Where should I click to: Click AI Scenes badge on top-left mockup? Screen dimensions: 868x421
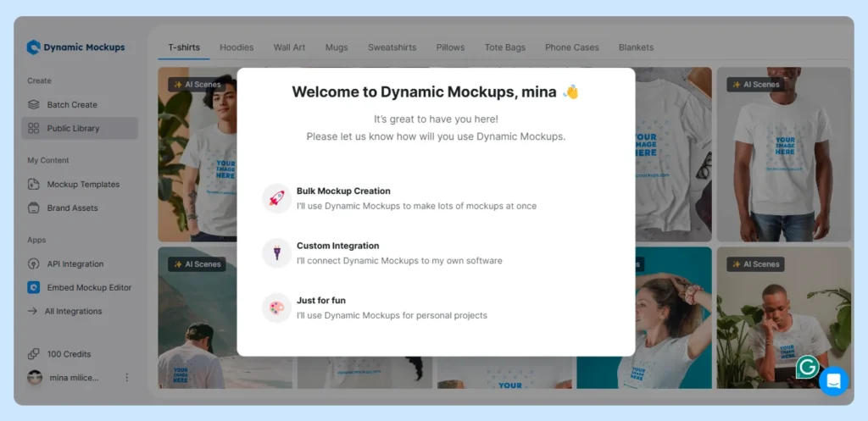pyautogui.click(x=197, y=85)
